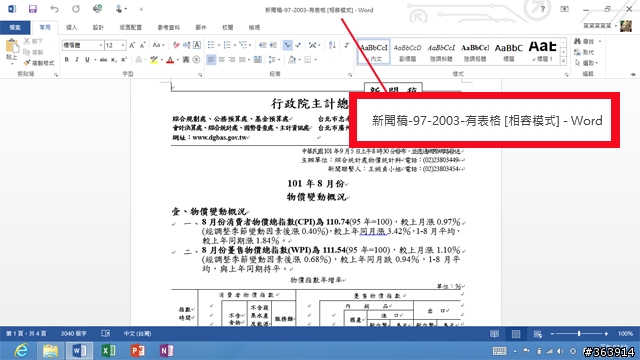Toggle superscript formatting
640x360 pixels.
click(124, 60)
